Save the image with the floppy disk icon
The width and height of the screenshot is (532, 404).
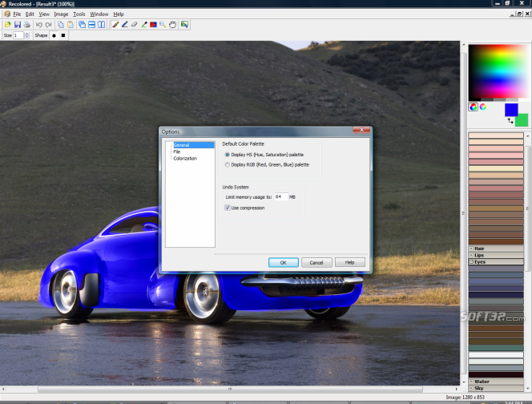[x=18, y=24]
